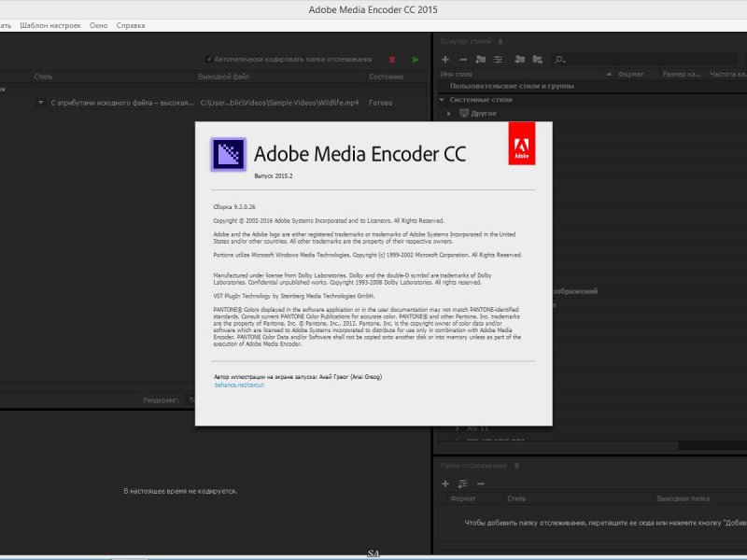
Task: Select the Другое style group row
Action: point(592,113)
